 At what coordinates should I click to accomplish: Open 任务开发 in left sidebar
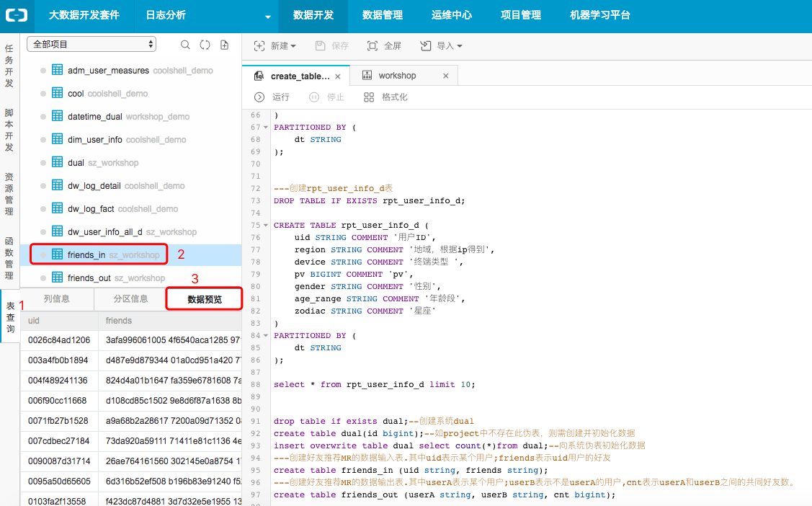9,66
